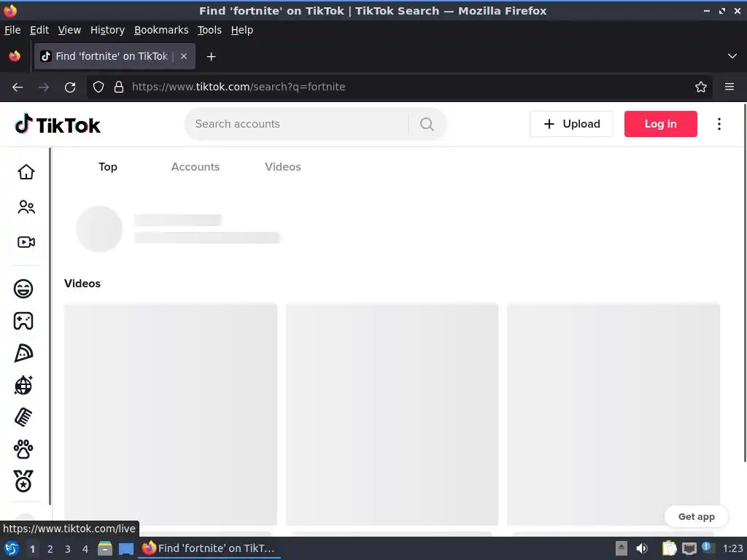Switch to workspace 3 in the taskbar
747x560 pixels.
(x=68, y=549)
